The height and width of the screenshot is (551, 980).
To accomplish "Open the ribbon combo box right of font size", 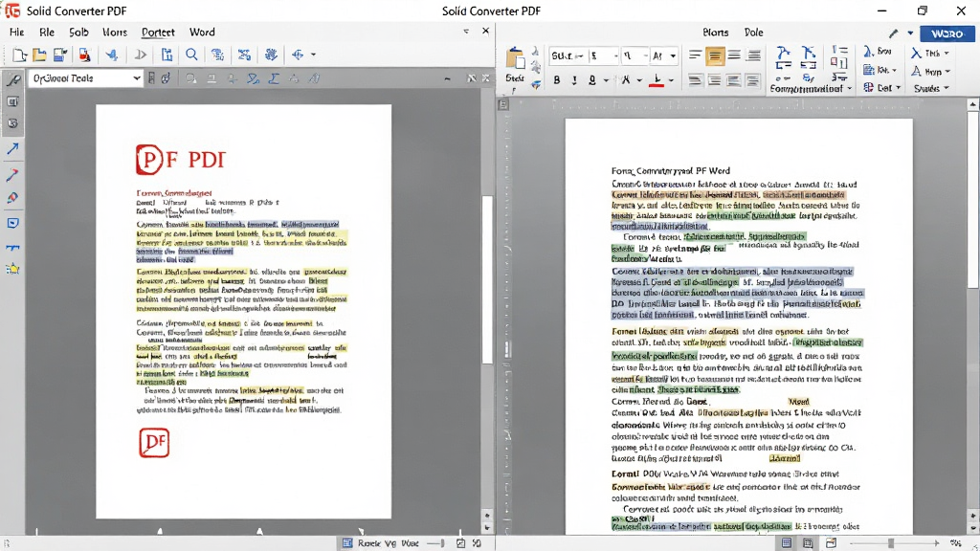I will pos(635,56).
